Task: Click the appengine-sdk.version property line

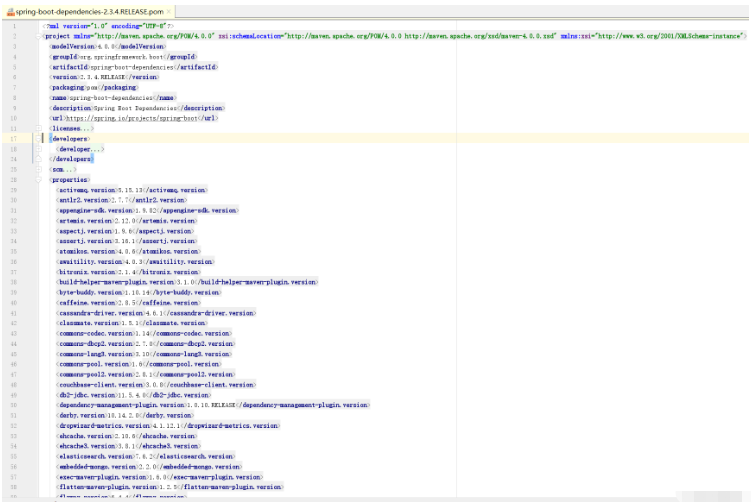Action: (x=148, y=211)
